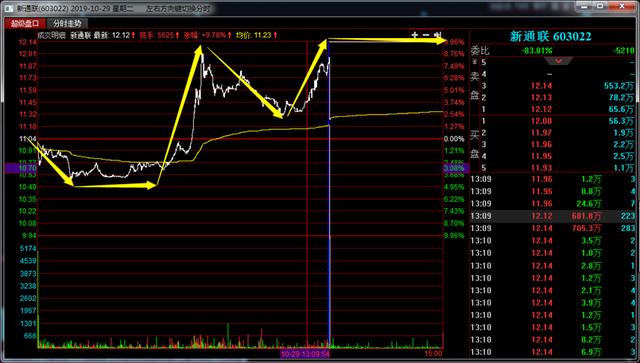Screen dimensions: 640x363
Task: Click the 新通联 603022 stock title
Action: point(550,36)
